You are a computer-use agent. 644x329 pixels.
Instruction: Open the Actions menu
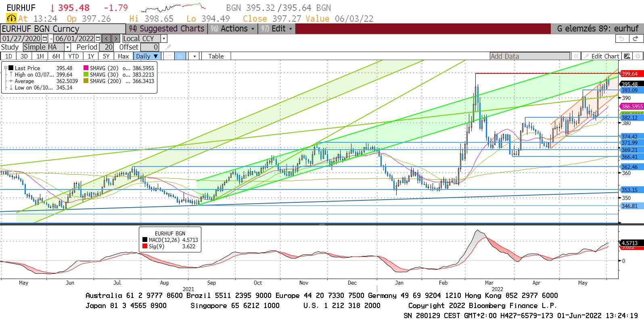[x=233, y=29]
